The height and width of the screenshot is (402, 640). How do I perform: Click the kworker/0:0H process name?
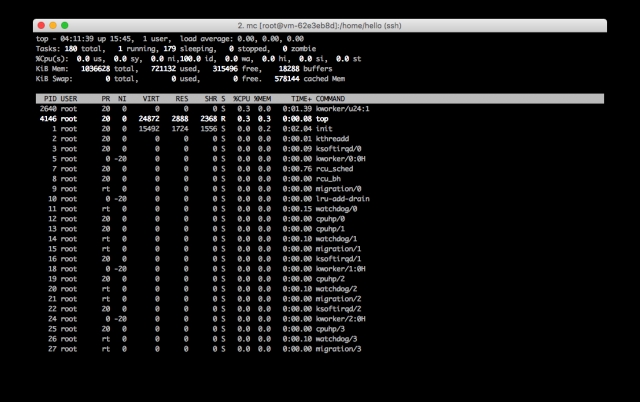(x=340, y=159)
